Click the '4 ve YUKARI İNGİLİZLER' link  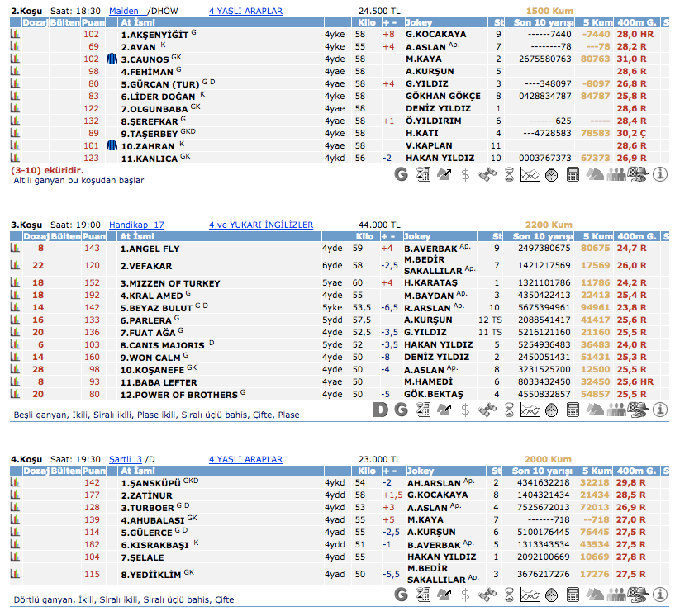261,225
